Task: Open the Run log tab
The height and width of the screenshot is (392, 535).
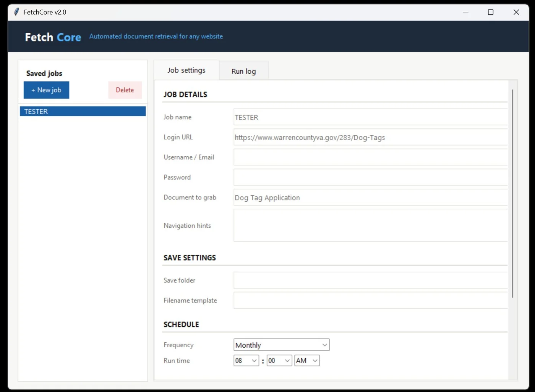Action: point(244,71)
